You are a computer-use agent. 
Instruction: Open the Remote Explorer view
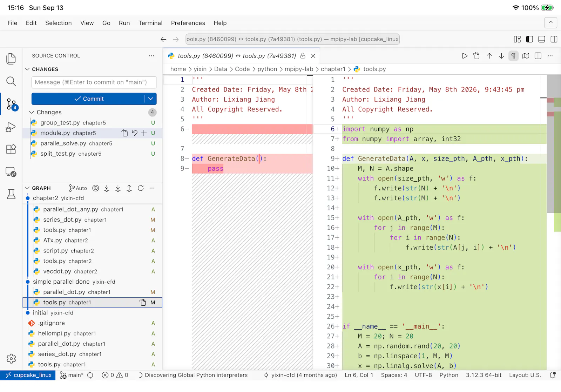click(11, 172)
